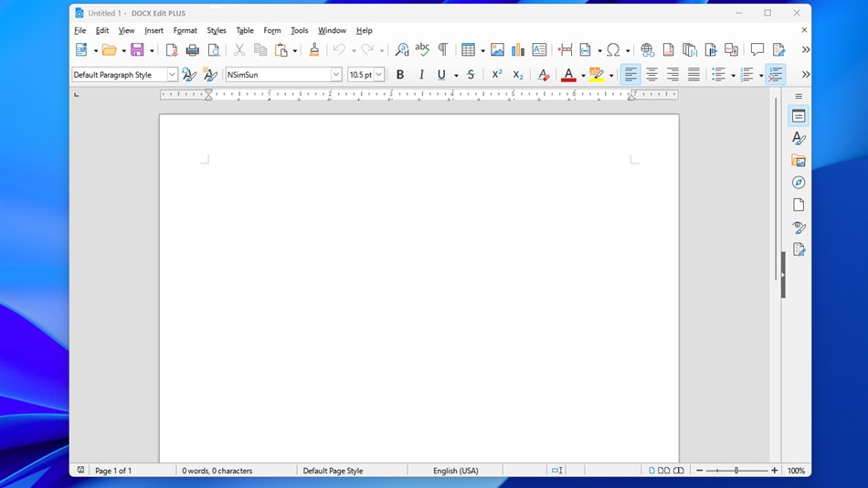The height and width of the screenshot is (488, 868).
Task: Run spelling check abc icon
Action: click(x=422, y=50)
